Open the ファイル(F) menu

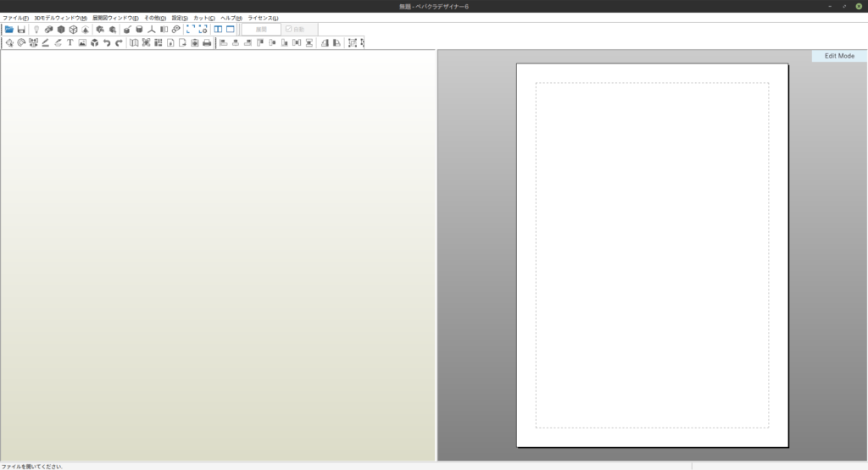tap(15, 18)
